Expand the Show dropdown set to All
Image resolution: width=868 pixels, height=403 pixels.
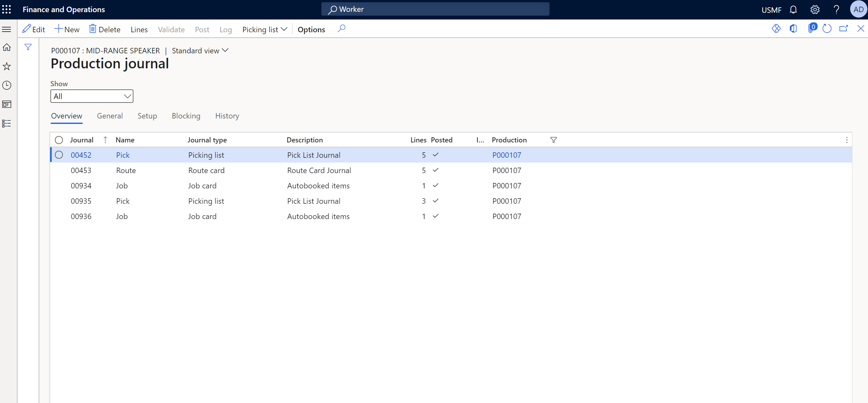(x=92, y=96)
